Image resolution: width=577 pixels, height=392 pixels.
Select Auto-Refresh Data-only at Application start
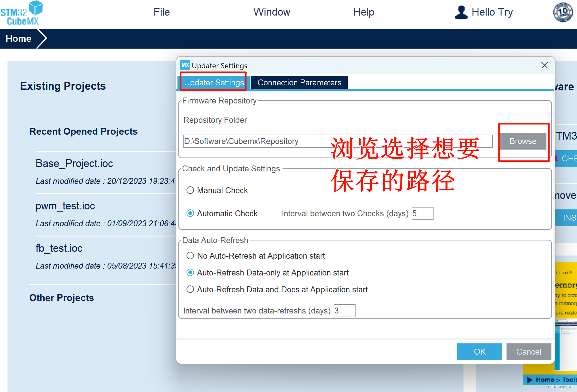[190, 273]
